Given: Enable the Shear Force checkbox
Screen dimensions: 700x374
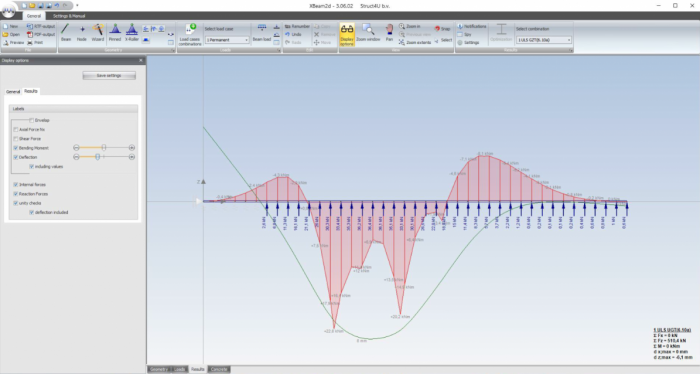Looking at the screenshot, I should click(x=16, y=139).
